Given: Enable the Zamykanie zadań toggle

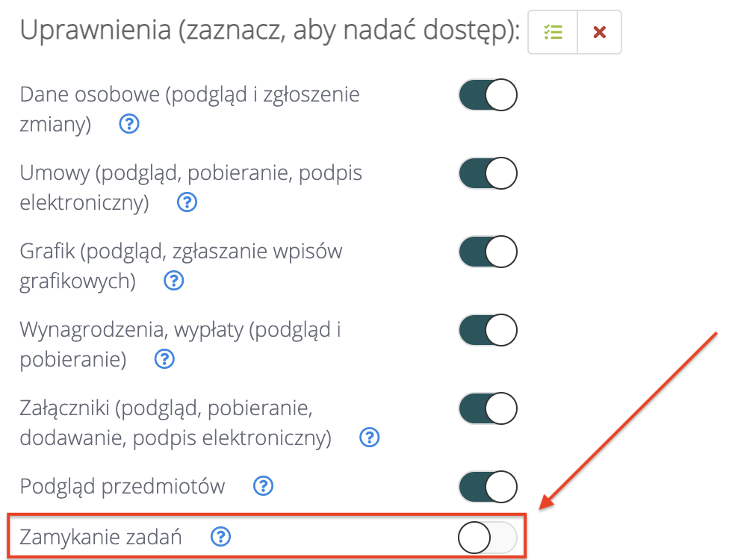Looking at the screenshot, I should (x=488, y=538).
